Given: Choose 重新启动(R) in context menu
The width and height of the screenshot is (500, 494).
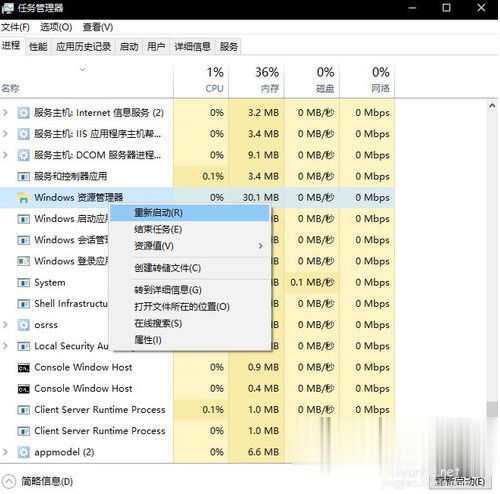Looking at the screenshot, I should coord(190,213).
